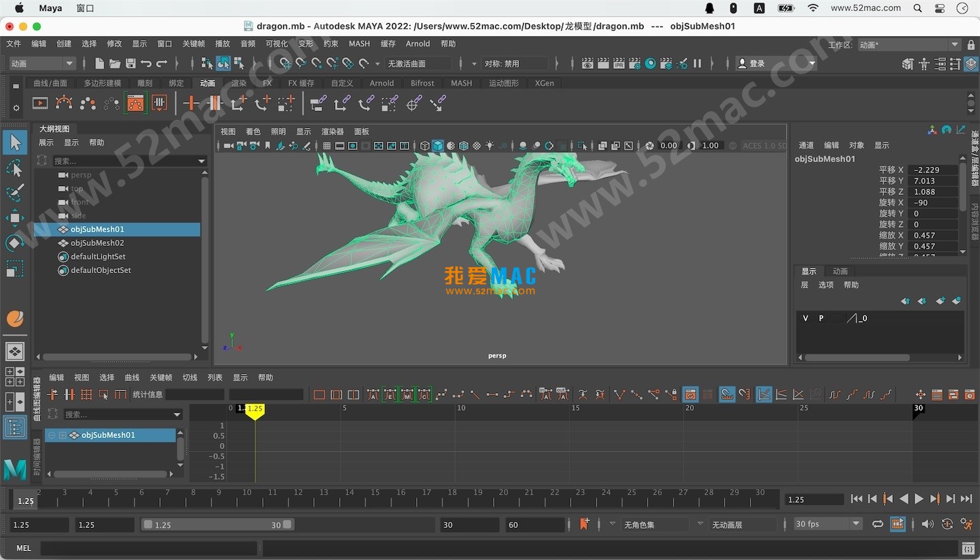Image resolution: width=980 pixels, height=560 pixels.
Task: Click the Set Key icon on animation shelf
Action: click(190, 104)
